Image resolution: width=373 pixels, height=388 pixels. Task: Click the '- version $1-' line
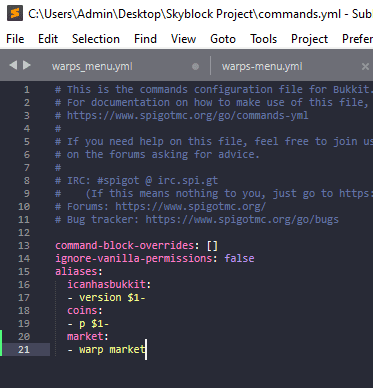pos(106,297)
